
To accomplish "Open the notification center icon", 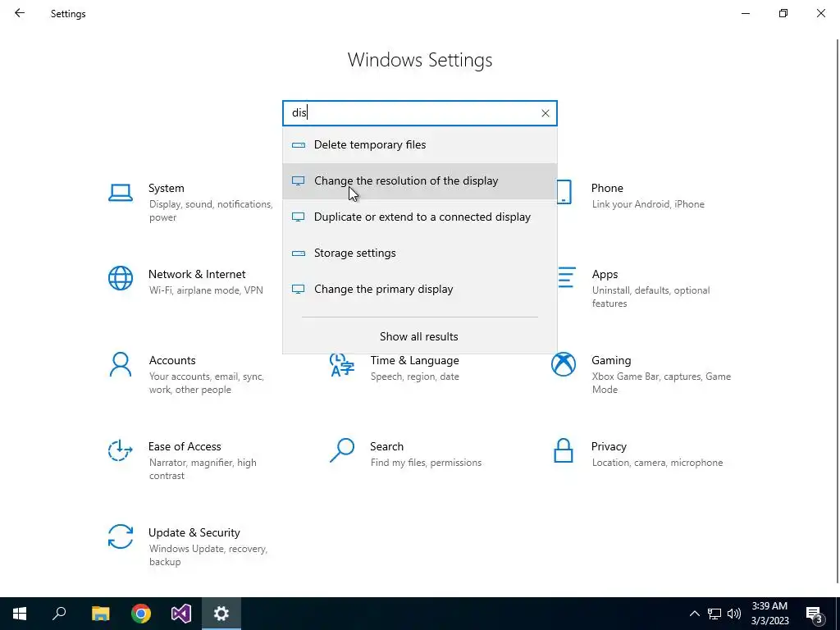I will (815, 614).
